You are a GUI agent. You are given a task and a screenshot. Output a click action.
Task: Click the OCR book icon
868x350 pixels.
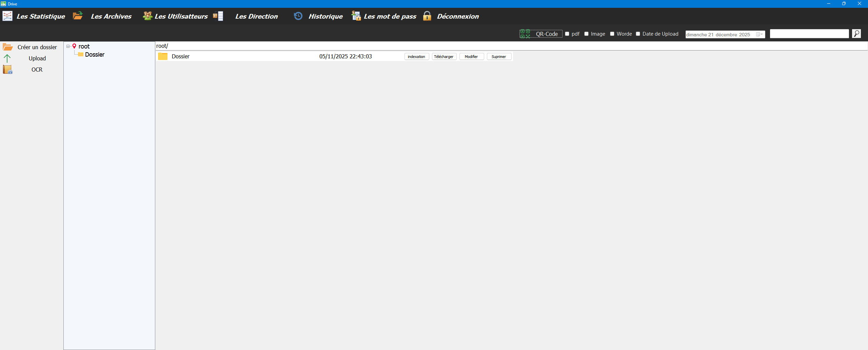(7, 70)
